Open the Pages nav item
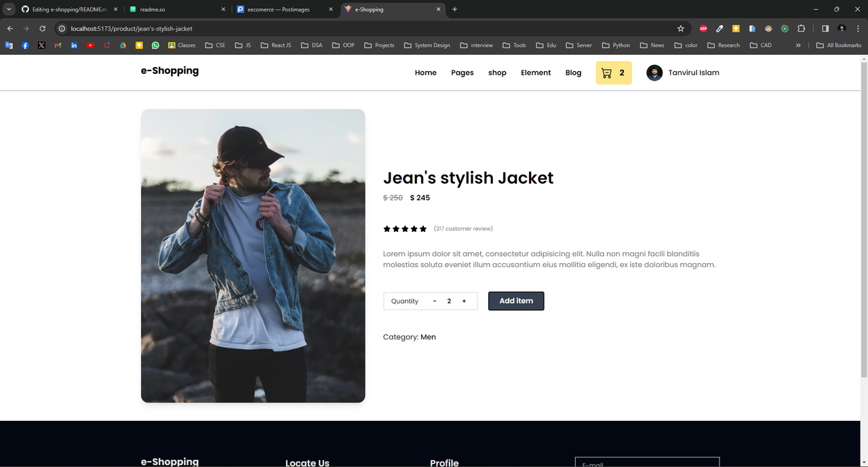868x467 pixels. [462, 73]
